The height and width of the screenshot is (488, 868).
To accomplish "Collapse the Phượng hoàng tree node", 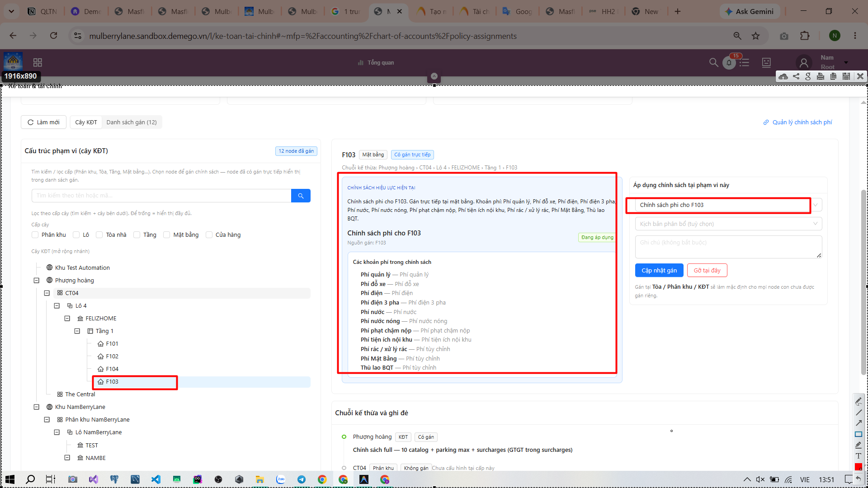I will pyautogui.click(x=37, y=281).
